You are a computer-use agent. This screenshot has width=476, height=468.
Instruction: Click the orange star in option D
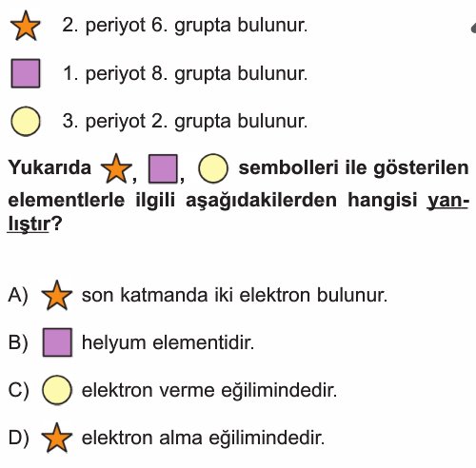click(x=57, y=438)
